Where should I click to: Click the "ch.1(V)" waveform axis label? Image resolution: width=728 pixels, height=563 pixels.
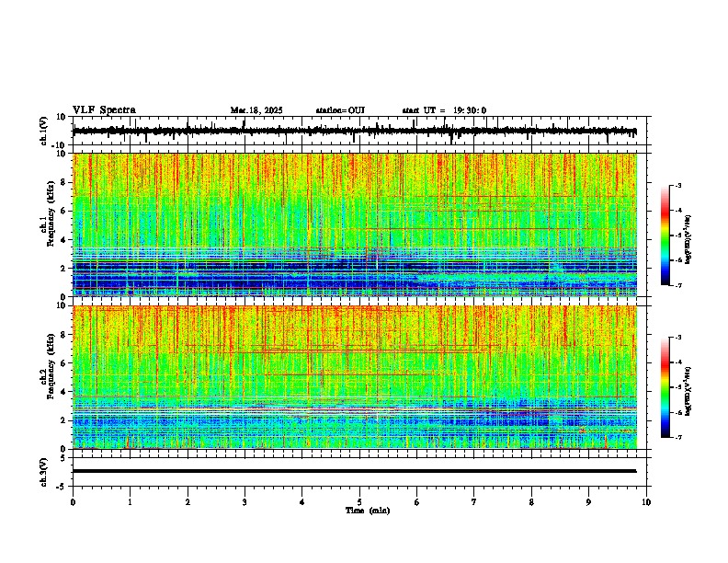coord(44,131)
